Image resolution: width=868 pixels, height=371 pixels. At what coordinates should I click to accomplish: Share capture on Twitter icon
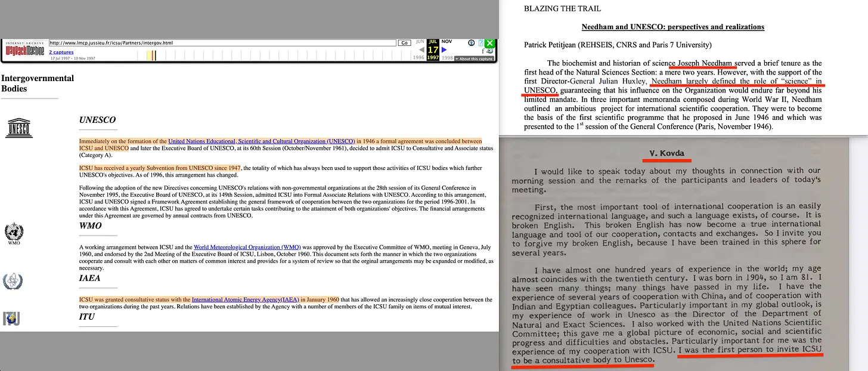(x=490, y=51)
